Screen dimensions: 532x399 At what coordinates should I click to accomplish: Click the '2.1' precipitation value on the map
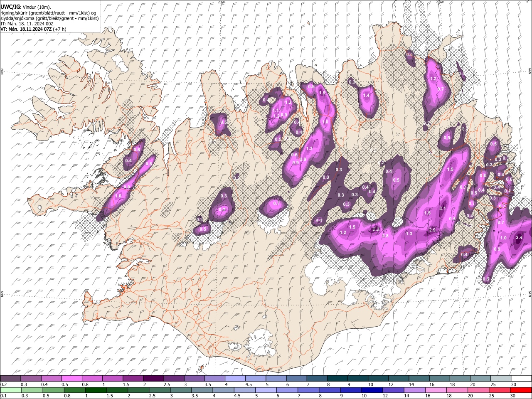coord(443,209)
